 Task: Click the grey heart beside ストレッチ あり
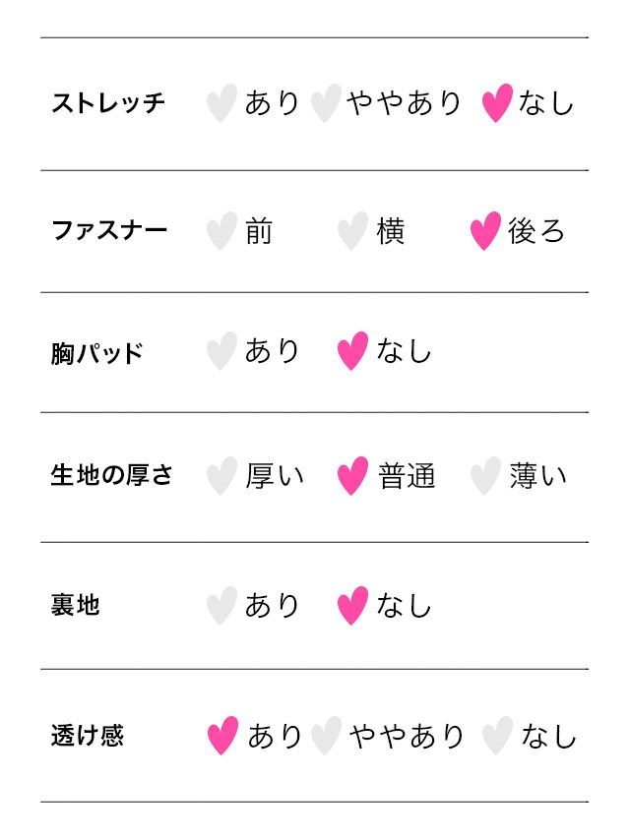click(222, 103)
